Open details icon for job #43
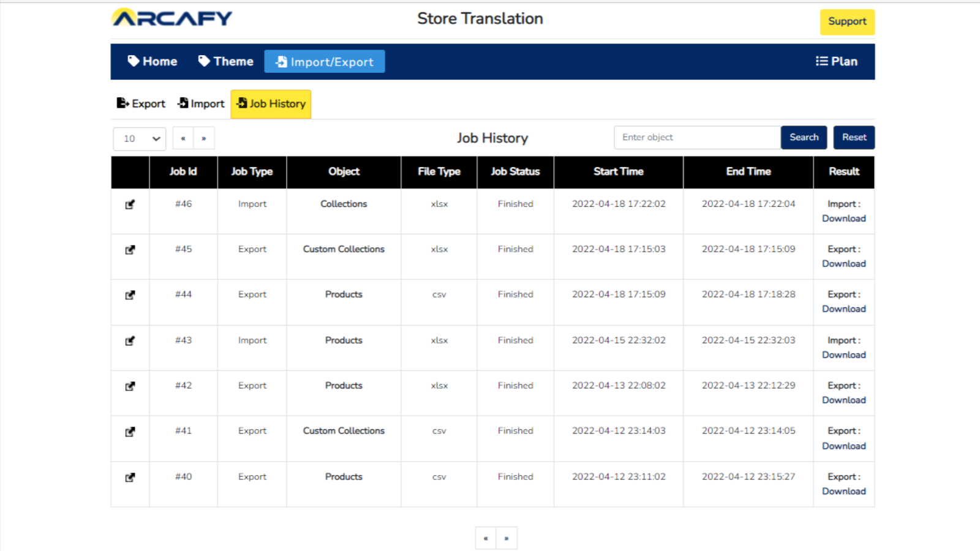This screenshot has height=551, width=980. coord(130,341)
